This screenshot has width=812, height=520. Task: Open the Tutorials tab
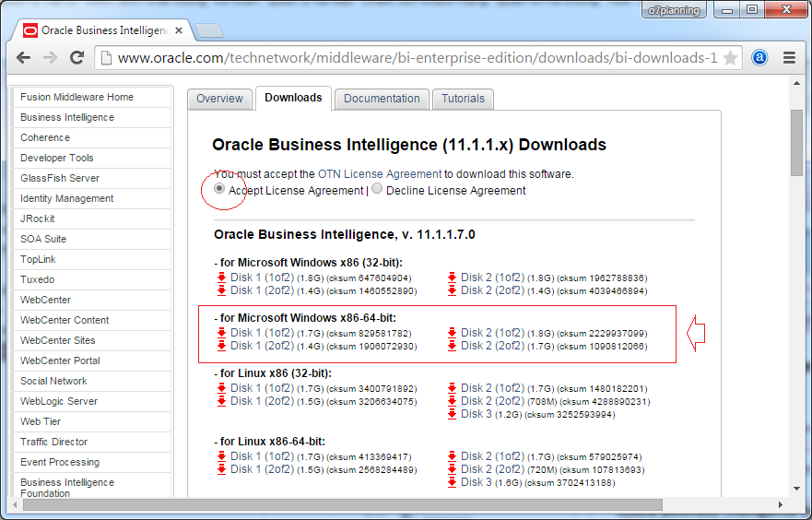click(463, 99)
